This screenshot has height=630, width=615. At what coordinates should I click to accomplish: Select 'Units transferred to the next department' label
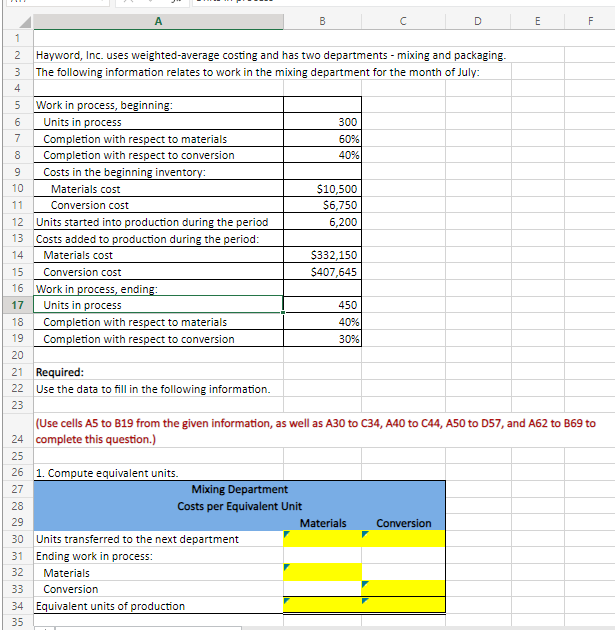click(x=158, y=539)
